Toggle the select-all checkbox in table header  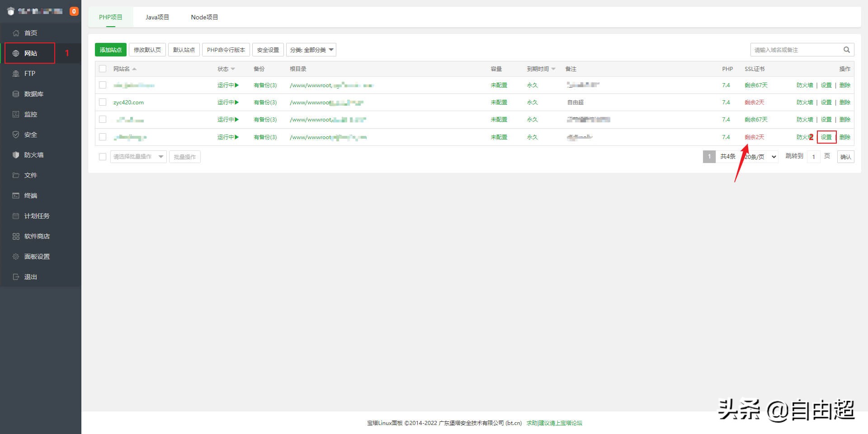103,69
